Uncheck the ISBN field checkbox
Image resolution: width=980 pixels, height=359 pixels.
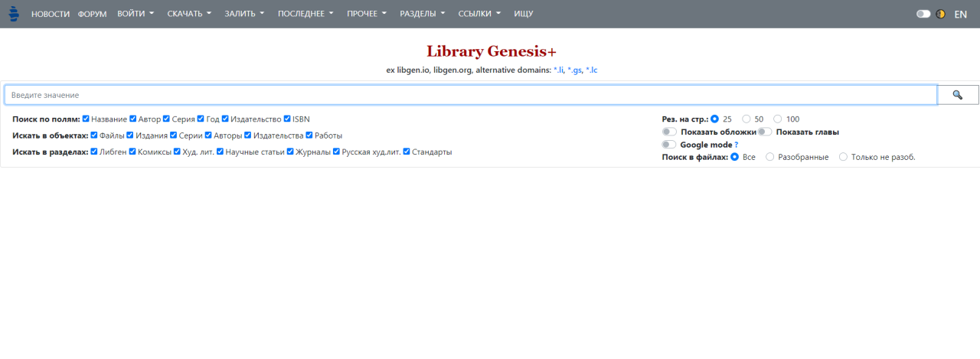(287, 119)
